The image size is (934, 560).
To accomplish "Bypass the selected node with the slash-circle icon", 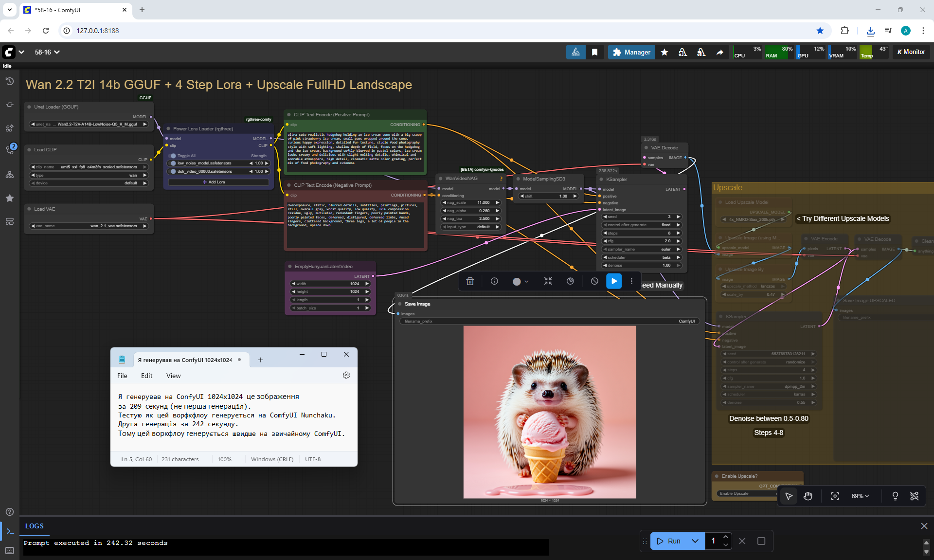I will click(594, 281).
